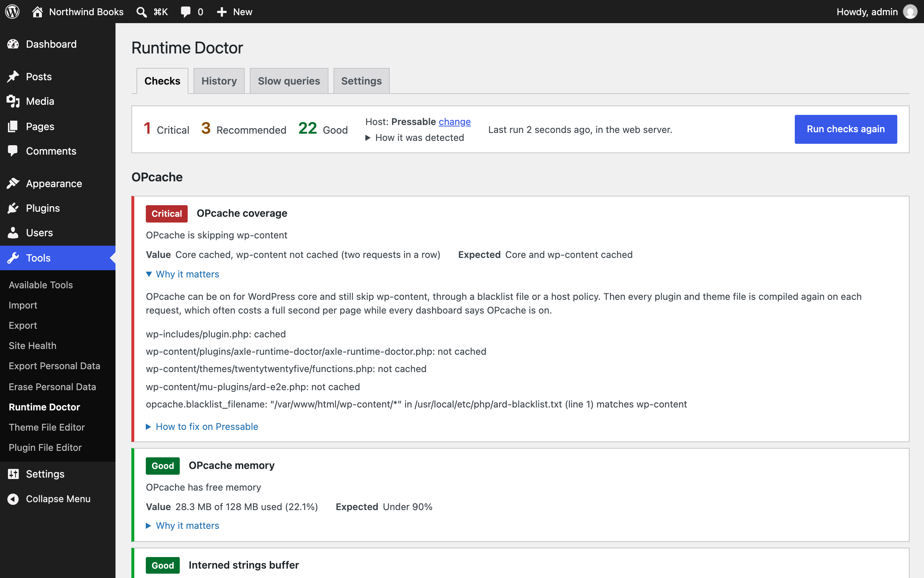
Task: Switch to the Slow queries tab
Action: 289,81
